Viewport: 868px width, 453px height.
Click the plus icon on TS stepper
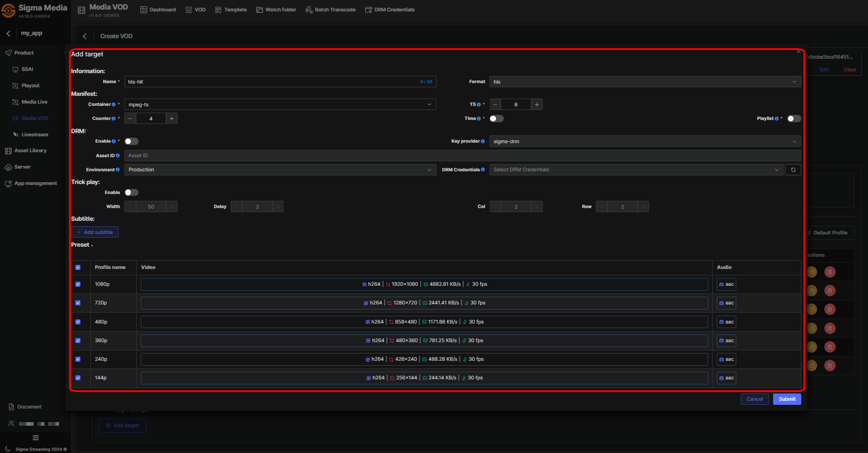click(x=536, y=105)
